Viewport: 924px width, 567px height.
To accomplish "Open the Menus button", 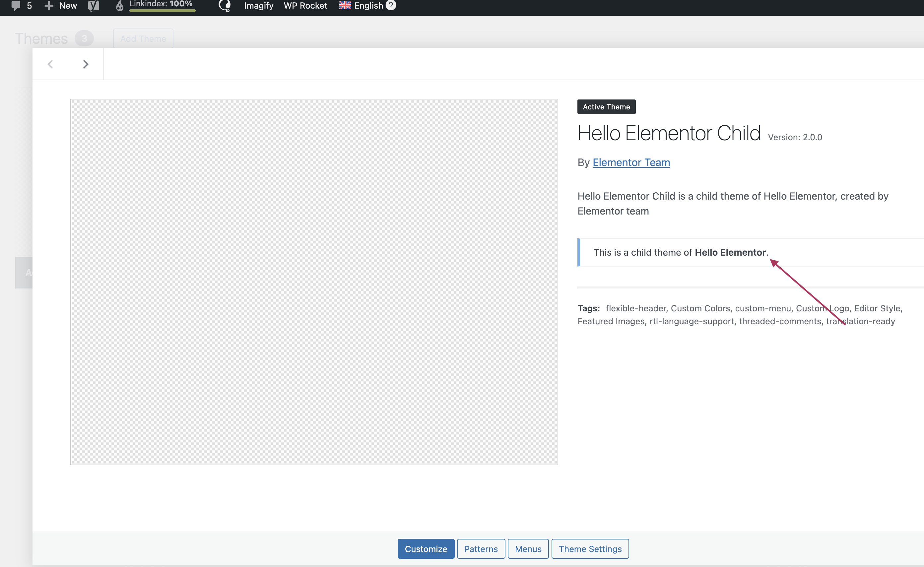I will pyautogui.click(x=528, y=549).
